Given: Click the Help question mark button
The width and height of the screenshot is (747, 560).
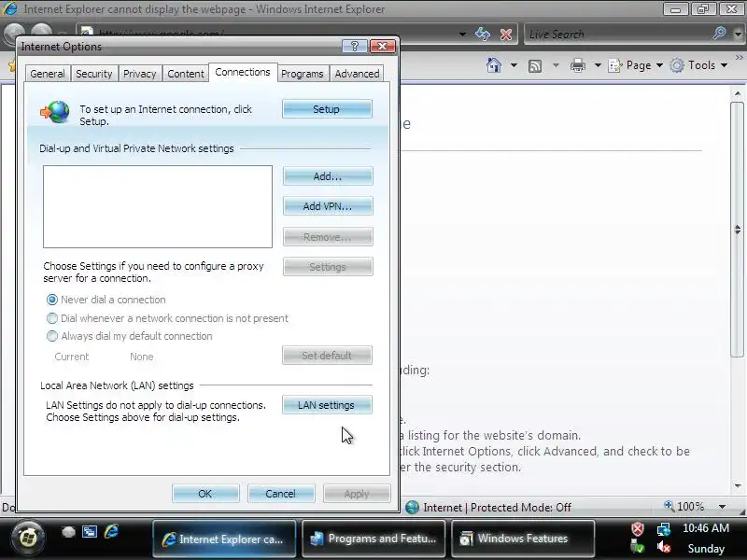Looking at the screenshot, I should tap(355, 46).
